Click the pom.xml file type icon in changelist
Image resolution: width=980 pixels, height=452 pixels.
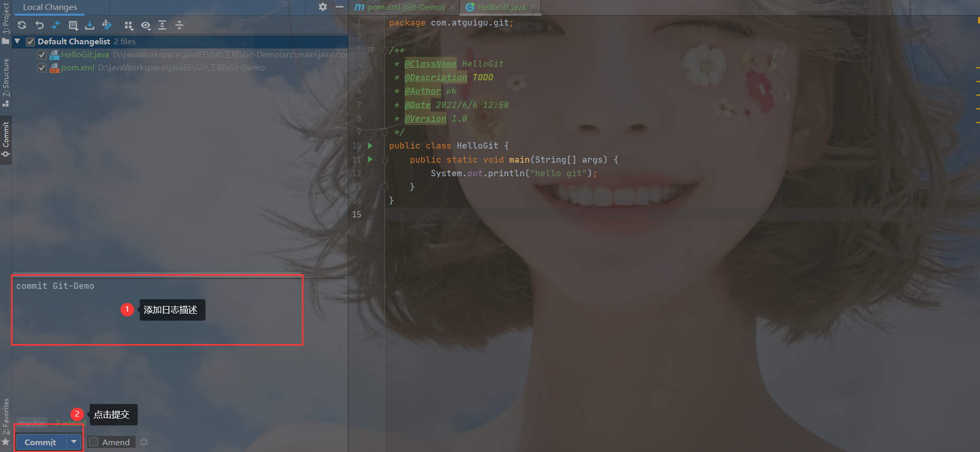point(54,68)
